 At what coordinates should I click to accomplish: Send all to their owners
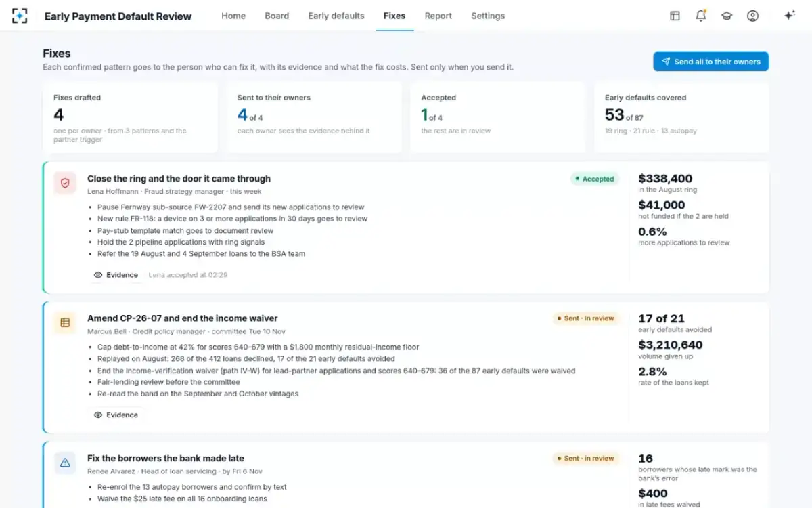[x=710, y=62]
